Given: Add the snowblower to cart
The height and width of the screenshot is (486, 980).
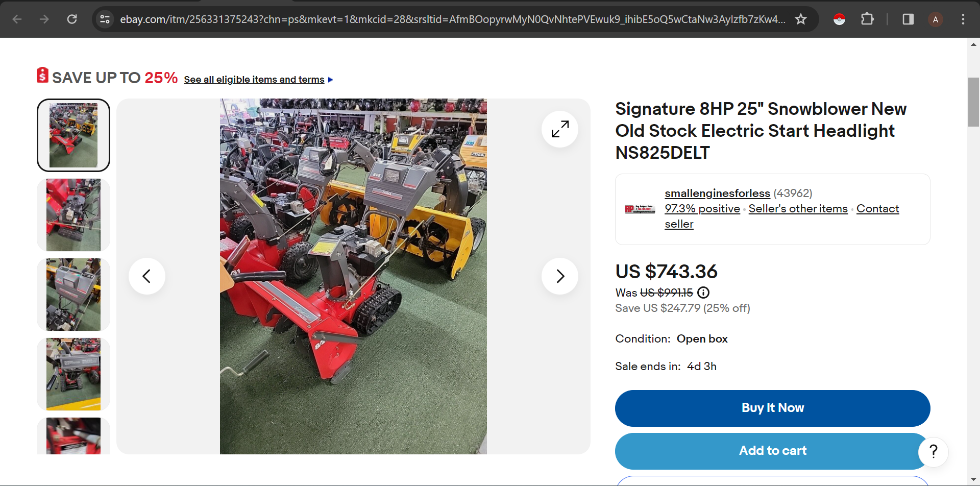Looking at the screenshot, I should [772, 451].
